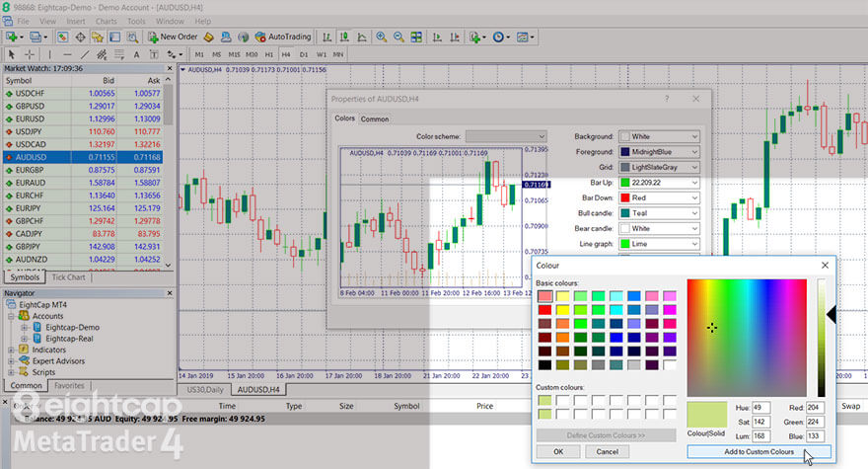The width and height of the screenshot is (868, 469).
Task: Open the Tools menu
Action: click(x=136, y=21)
